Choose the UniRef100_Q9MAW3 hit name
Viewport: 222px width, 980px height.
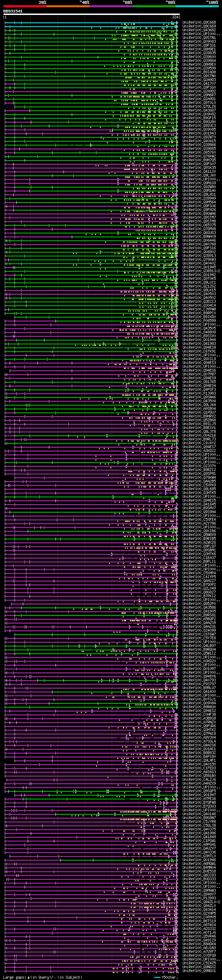(x=199, y=890)
